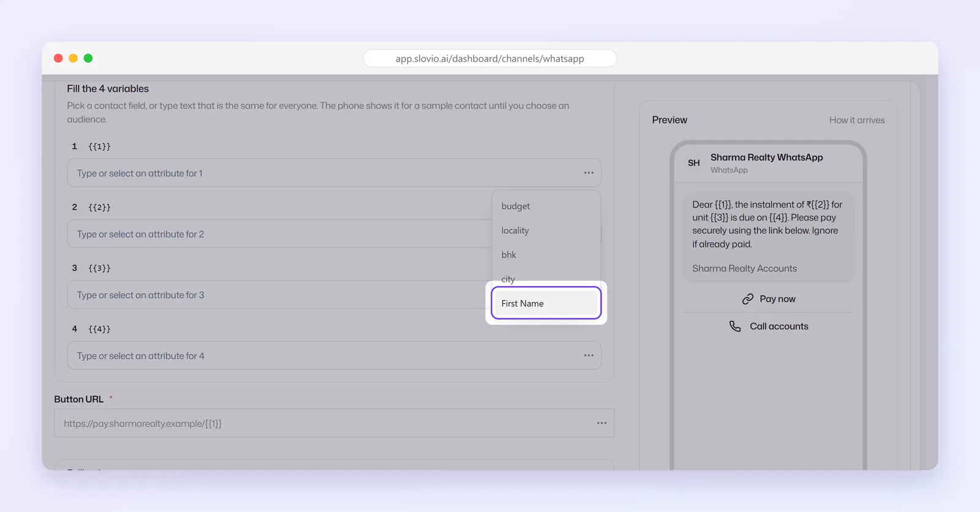Choose budget attribute from dropdown list
The image size is (980, 512).
pos(546,206)
